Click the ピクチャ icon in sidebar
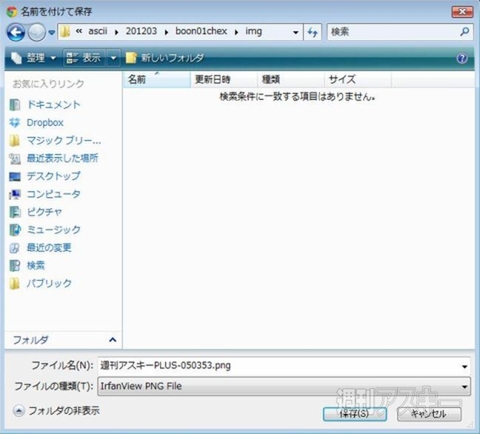480x434 pixels. click(x=15, y=212)
